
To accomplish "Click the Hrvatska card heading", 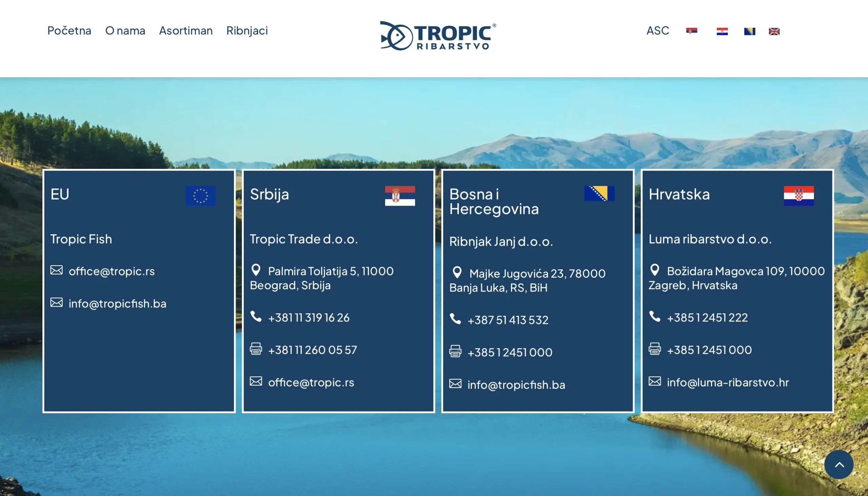I will [679, 194].
